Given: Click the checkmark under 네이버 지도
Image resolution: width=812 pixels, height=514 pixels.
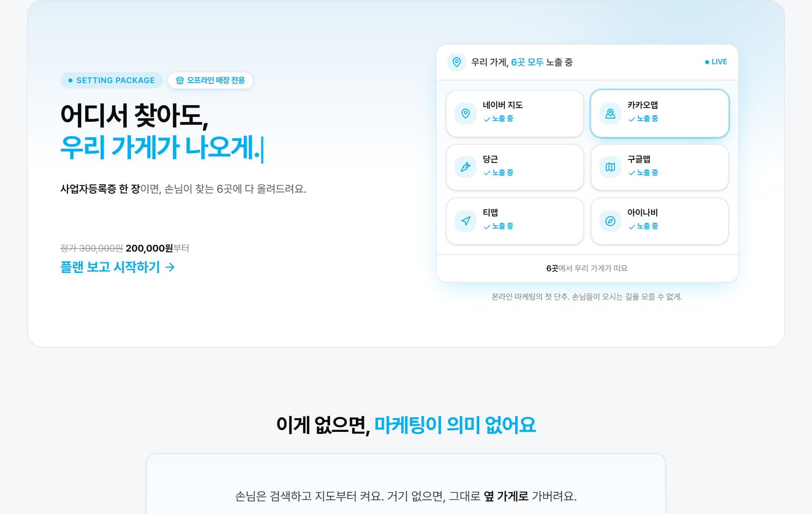Looking at the screenshot, I should tap(487, 119).
